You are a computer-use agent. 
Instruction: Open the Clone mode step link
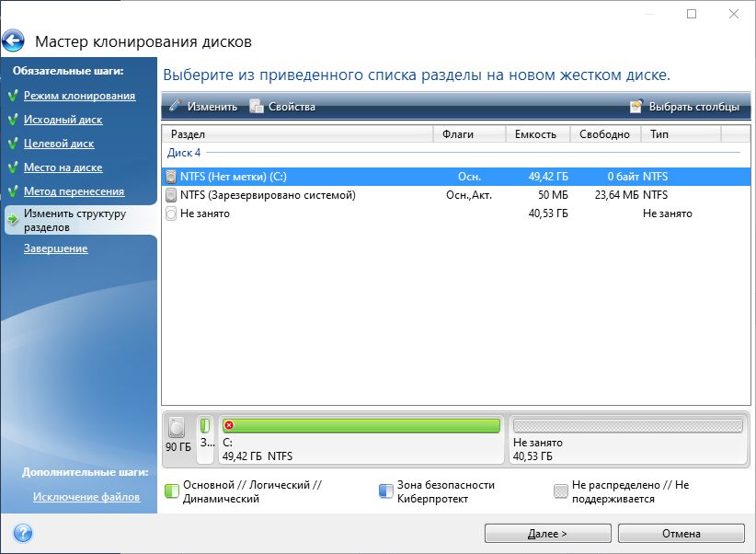(79, 96)
